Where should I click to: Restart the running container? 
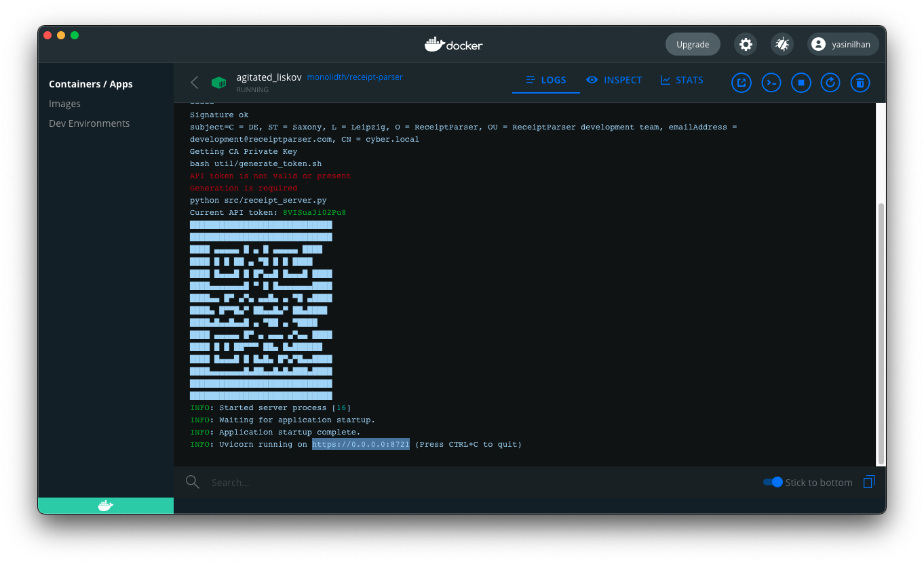tap(830, 83)
